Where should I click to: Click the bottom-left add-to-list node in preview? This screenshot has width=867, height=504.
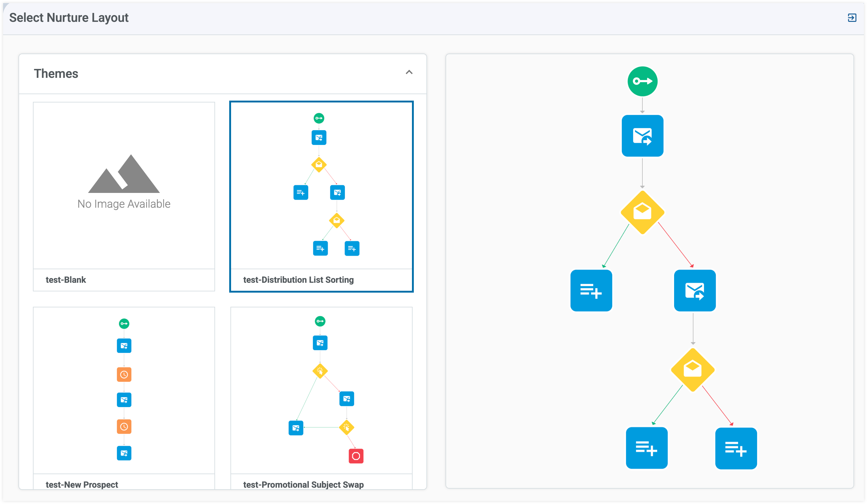point(646,448)
